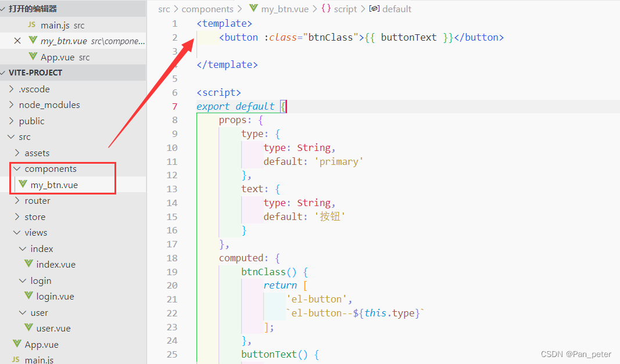Click 'computed:' on line 18
The height and width of the screenshot is (364, 620).
coord(244,258)
